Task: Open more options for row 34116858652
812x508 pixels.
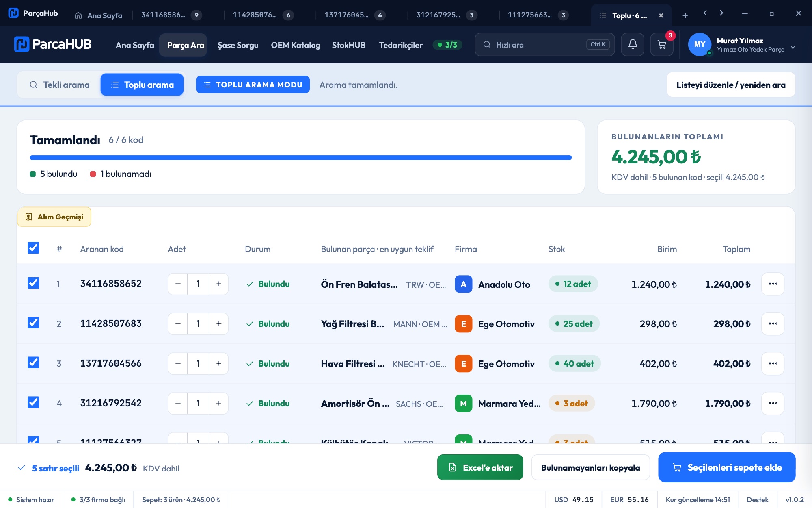Action: [773, 284]
